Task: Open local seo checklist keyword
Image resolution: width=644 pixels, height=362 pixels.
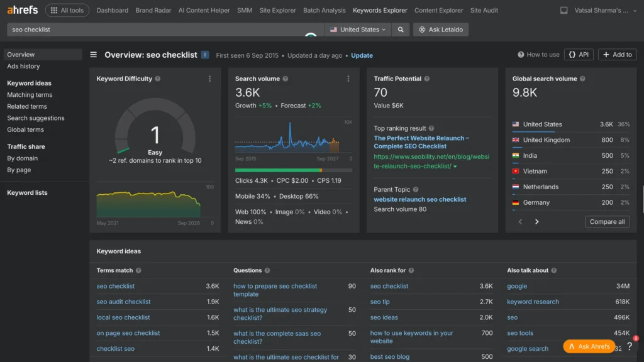Action: (x=123, y=317)
